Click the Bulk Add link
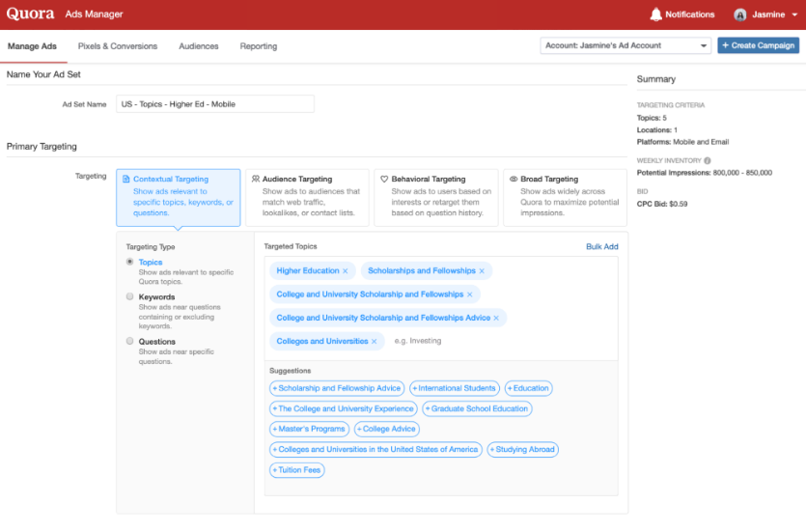Image resolution: width=806 pixels, height=532 pixels. coord(601,247)
